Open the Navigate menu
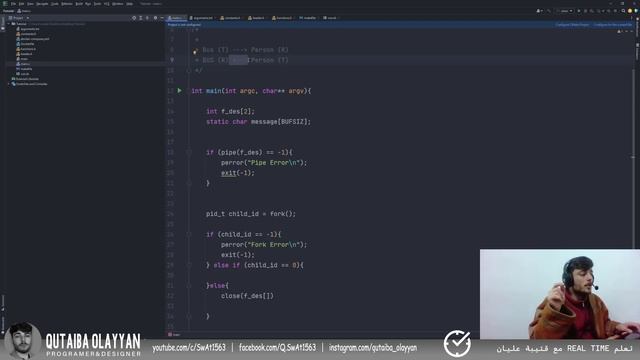The image size is (640, 360). [x=42, y=4]
